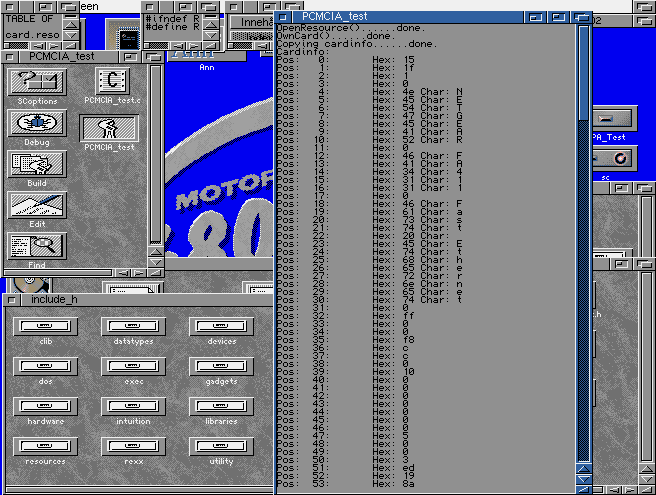Open the dos drawer

(x=45, y=366)
